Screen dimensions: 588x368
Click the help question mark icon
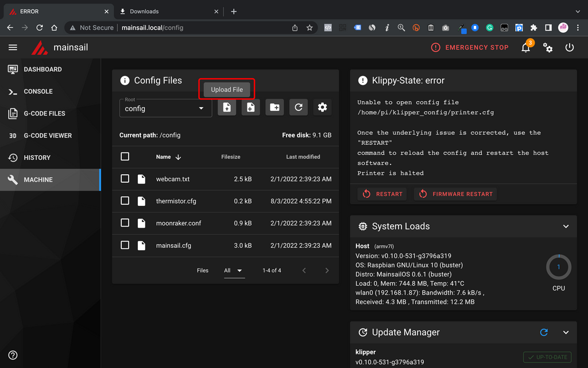[13, 355]
